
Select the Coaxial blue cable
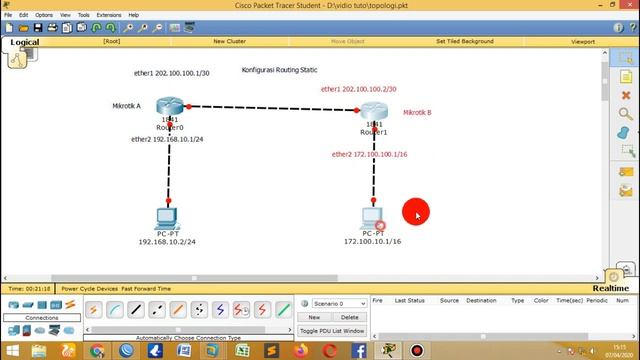coord(220,310)
